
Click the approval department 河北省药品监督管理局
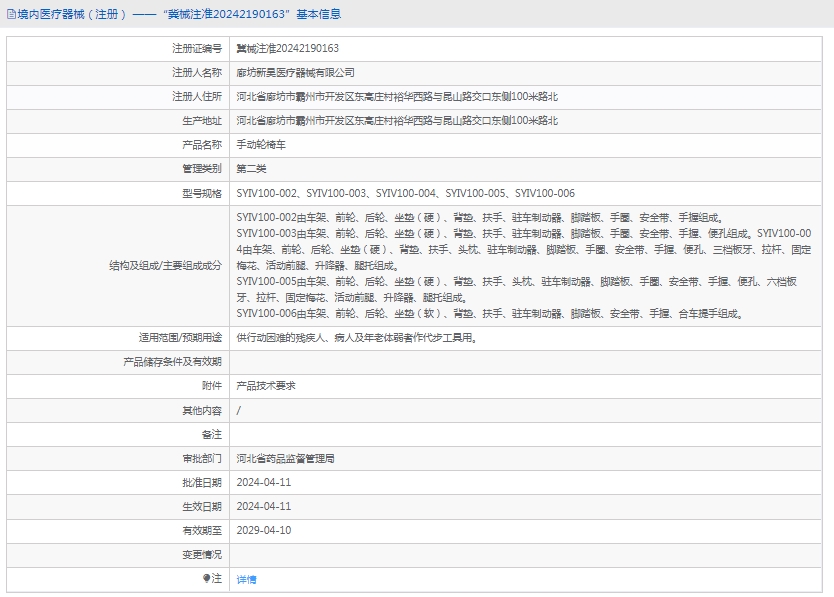pyautogui.click(x=285, y=458)
